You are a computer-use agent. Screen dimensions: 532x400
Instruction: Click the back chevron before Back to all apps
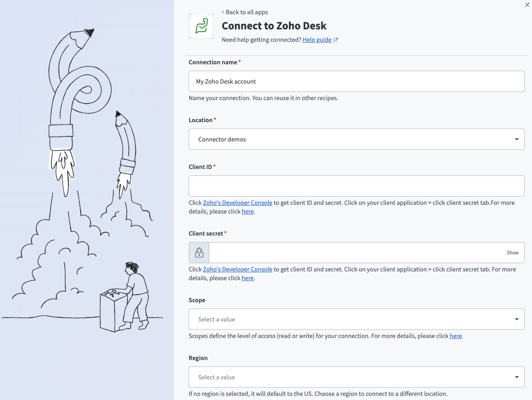[223, 12]
